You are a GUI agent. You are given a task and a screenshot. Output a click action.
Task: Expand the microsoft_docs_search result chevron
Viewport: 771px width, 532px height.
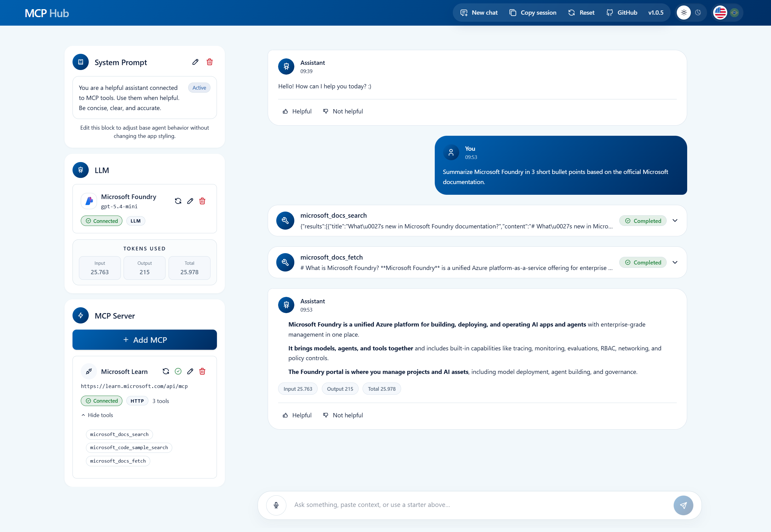click(675, 221)
